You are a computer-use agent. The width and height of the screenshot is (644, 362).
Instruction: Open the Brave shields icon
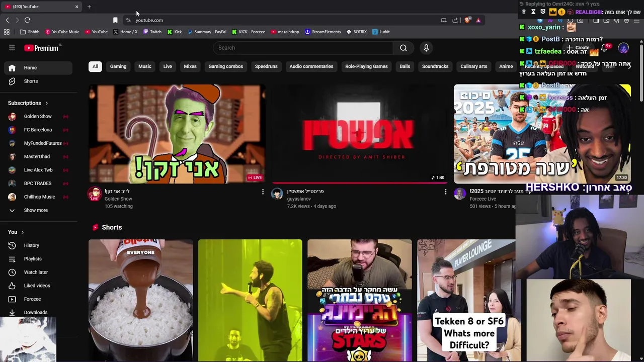pos(467,20)
